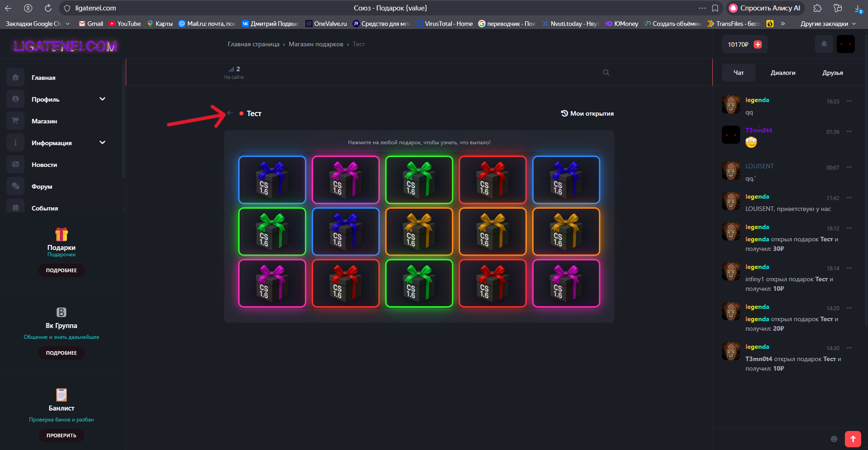This screenshot has height=450, width=868.
Task: Click ПОДРОБНЕЕ under Вк Группа
Action: 61,353
